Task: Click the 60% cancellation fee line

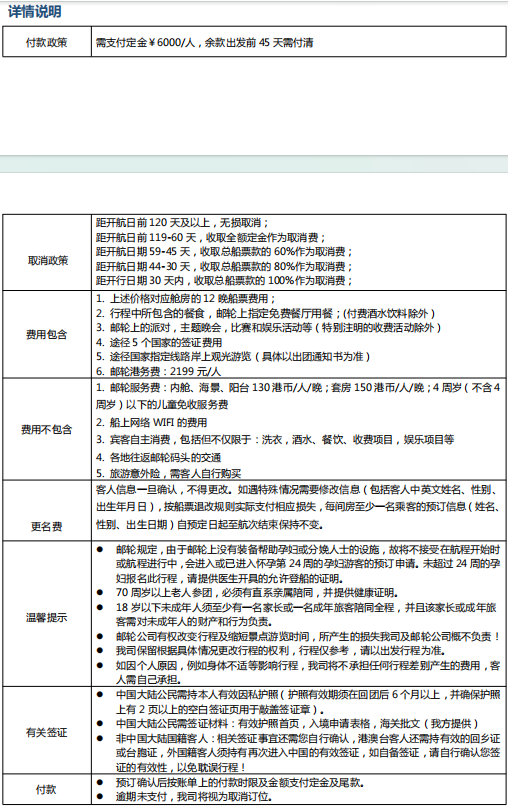Action: pos(224,252)
